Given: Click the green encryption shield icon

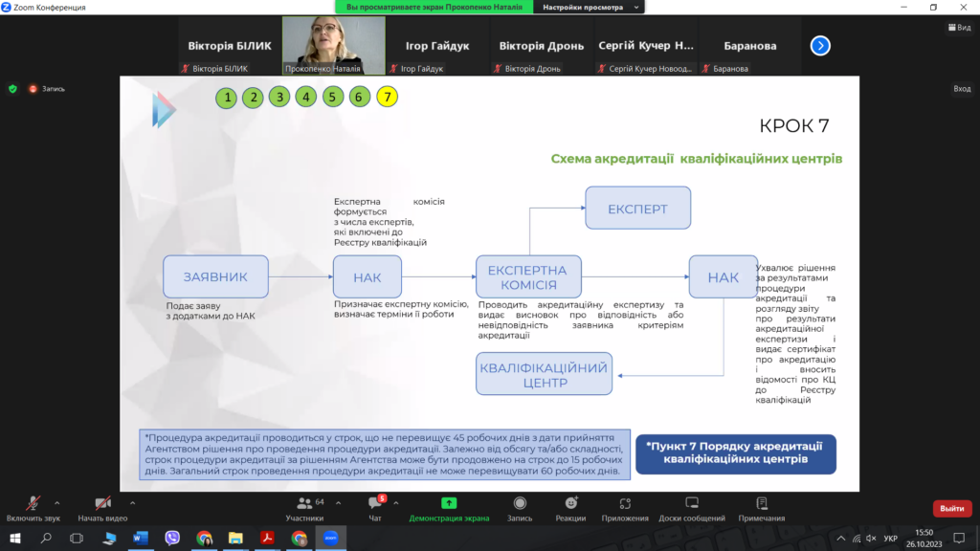Looking at the screenshot, I should pos(12,89).
